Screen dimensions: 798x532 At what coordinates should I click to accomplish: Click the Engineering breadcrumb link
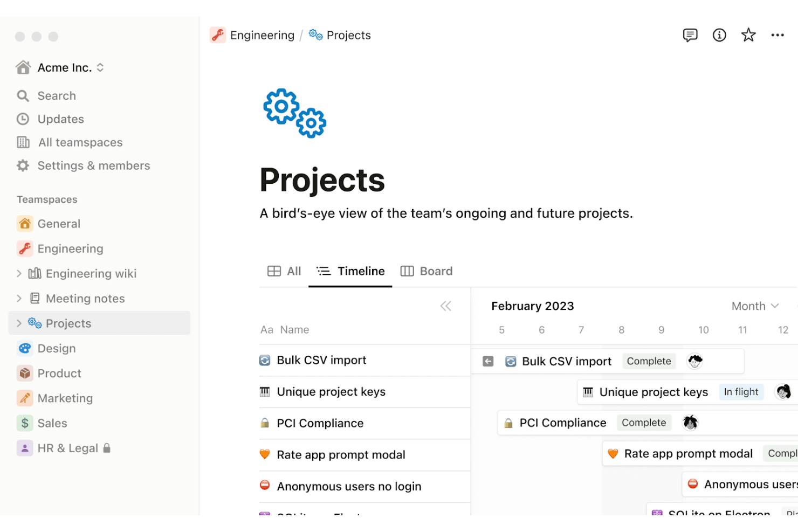pyautogui.click(x=262, y=36)
